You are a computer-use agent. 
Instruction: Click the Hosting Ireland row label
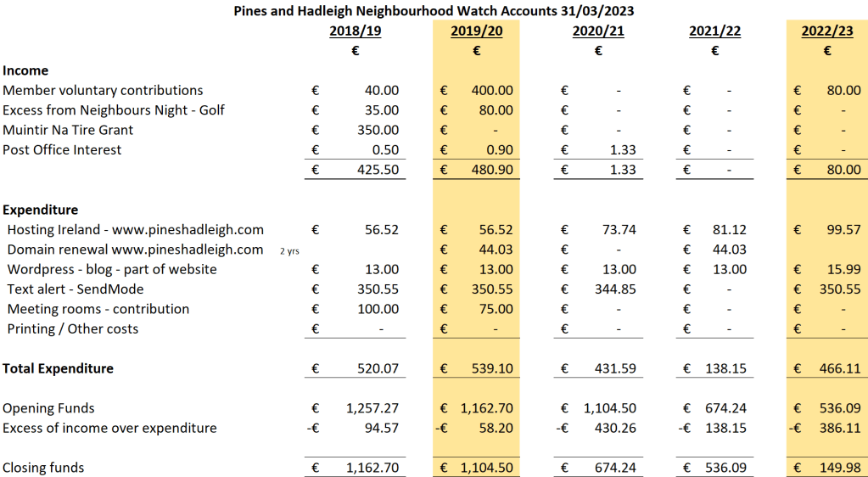click(135, 229)
